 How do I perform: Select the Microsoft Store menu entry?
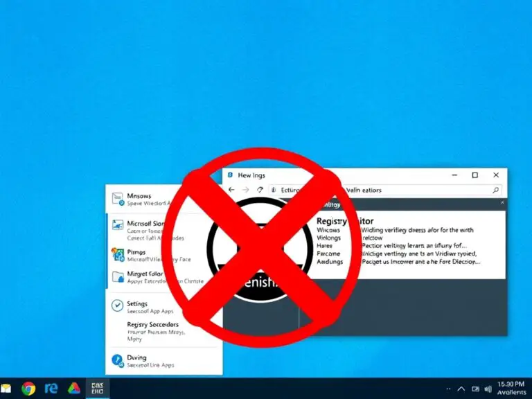(x=144, y=224)
